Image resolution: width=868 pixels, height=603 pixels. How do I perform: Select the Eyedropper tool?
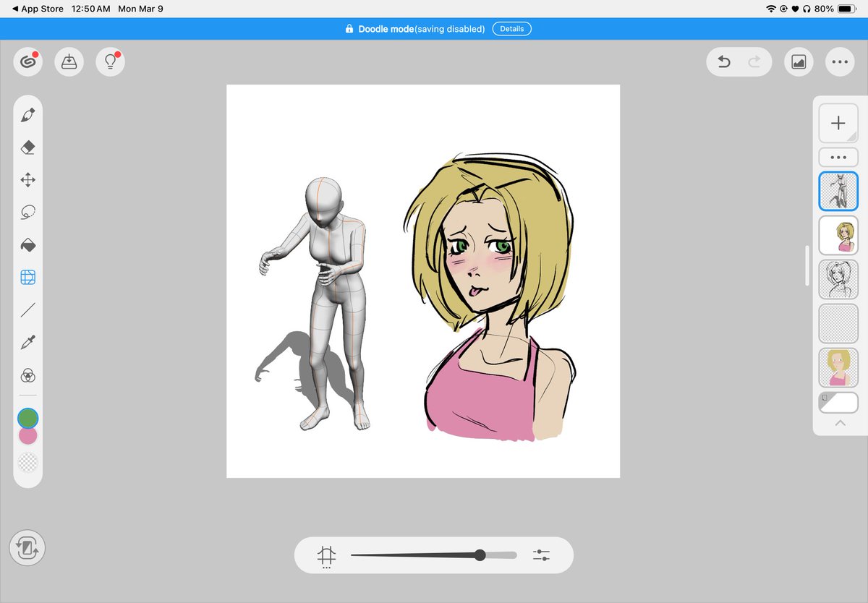click(x=28, y=343)
